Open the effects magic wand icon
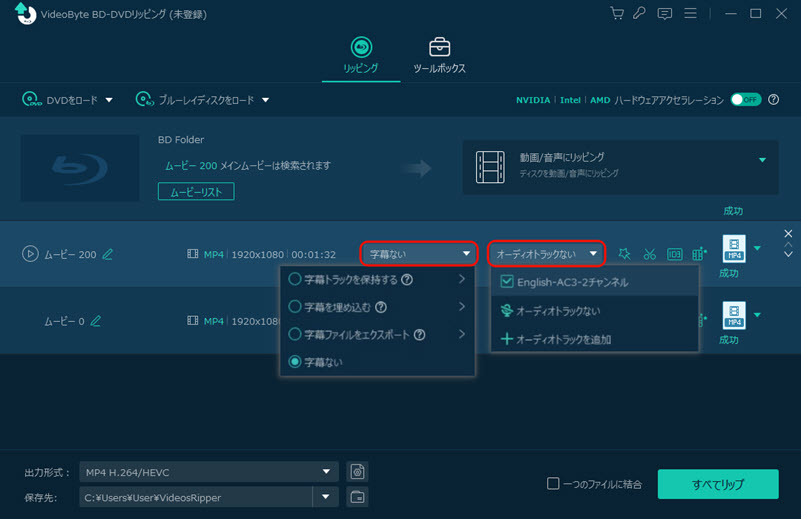 point(624,254)
